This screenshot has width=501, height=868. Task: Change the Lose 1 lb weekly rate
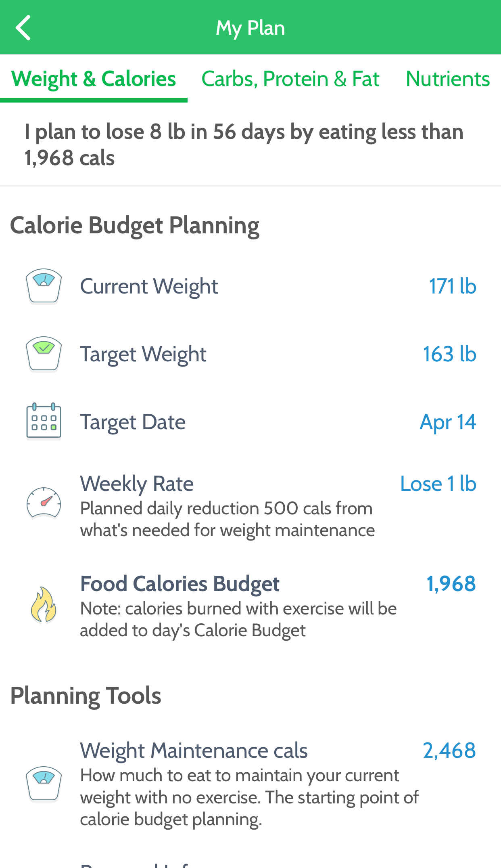(x=438, y=484)
